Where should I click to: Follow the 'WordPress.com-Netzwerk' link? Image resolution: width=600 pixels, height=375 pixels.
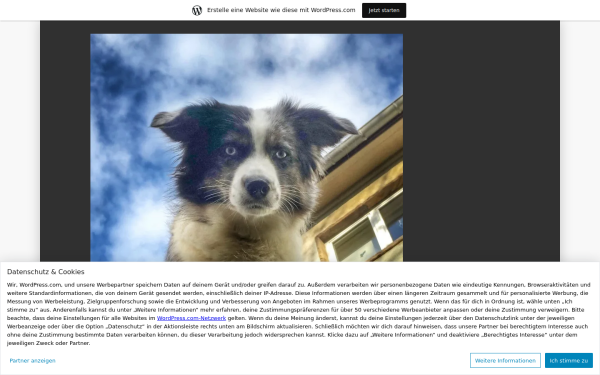(x=191, y=318)
